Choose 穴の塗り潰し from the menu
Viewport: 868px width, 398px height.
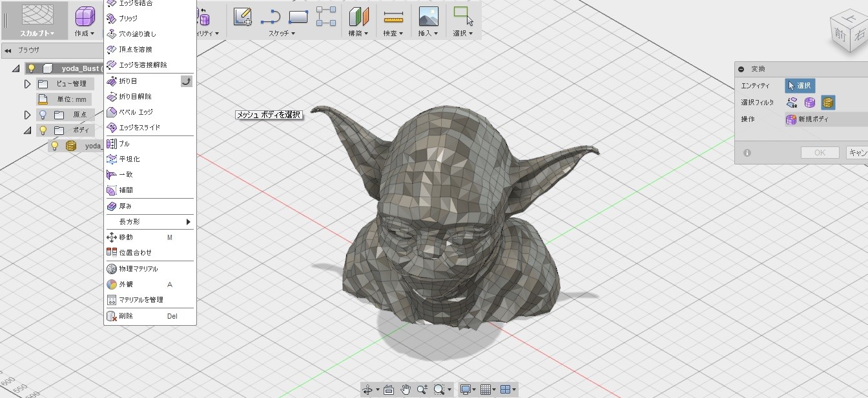150,34
